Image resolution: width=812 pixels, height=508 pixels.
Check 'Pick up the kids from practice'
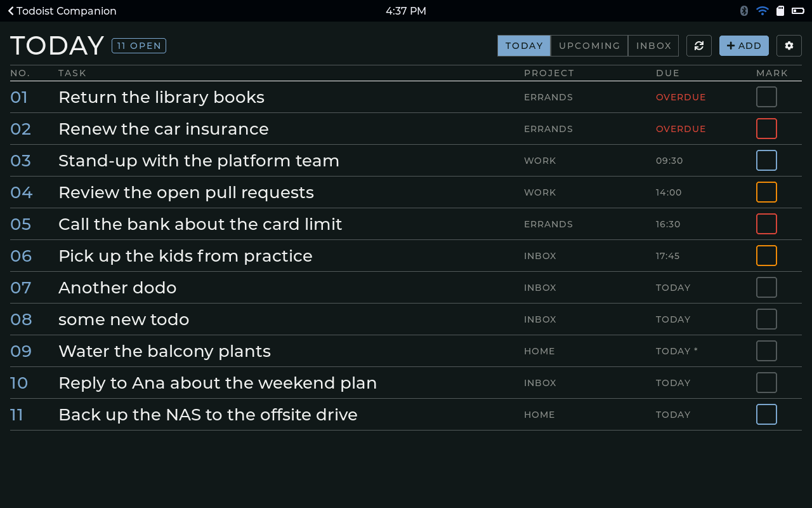(x=766, y=256)
